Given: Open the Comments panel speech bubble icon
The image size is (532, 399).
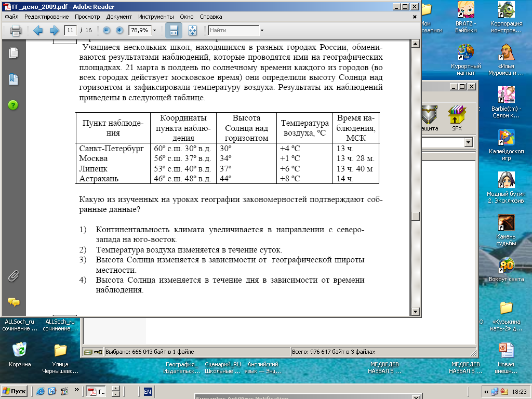Looking at the screenshot, I should click(x=14, y=302).
